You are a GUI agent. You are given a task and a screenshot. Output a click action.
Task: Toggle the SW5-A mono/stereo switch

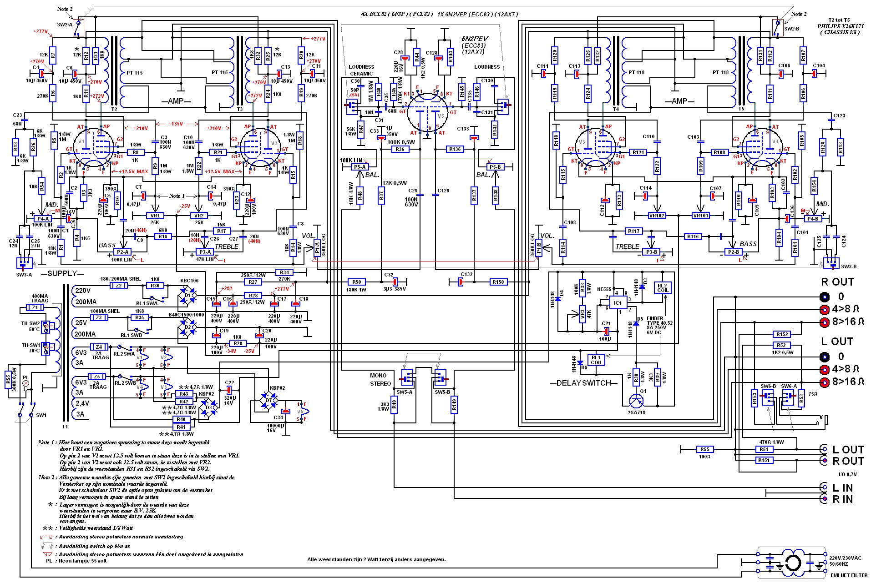pyautogui.click(x=407, y=378)
